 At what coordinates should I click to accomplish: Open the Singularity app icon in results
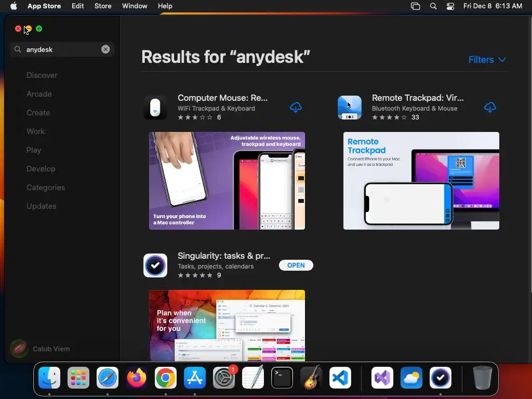pos(155,265)
